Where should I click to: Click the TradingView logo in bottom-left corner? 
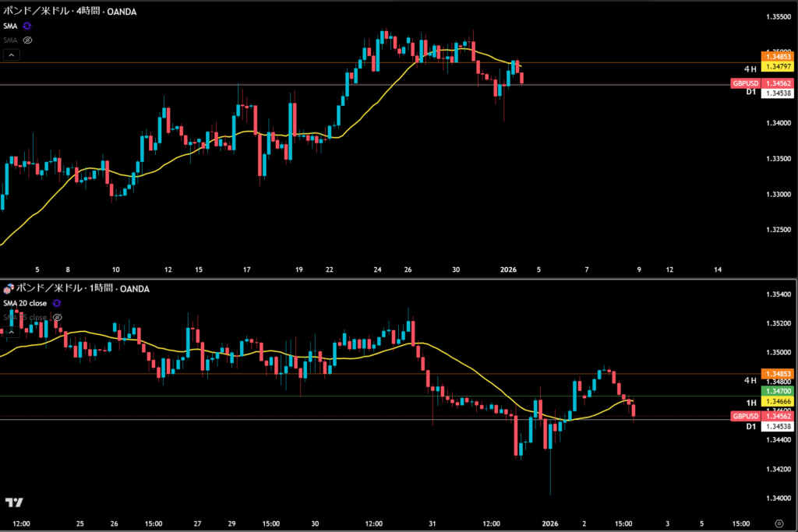[x=13, y=502]
